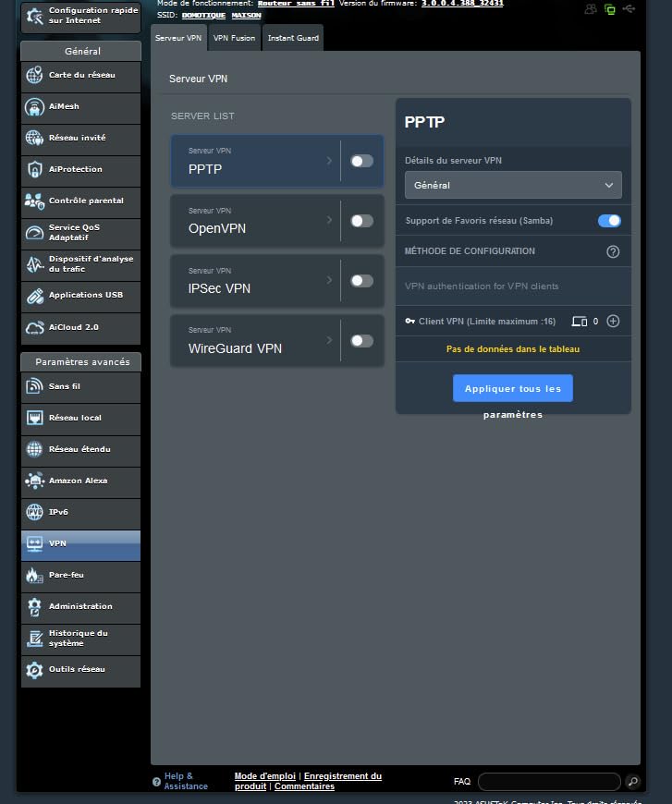Viewport: 672px width, 804px height.
Task: Open the Pare-feu flame icon
Action: (x=34, y=575)
